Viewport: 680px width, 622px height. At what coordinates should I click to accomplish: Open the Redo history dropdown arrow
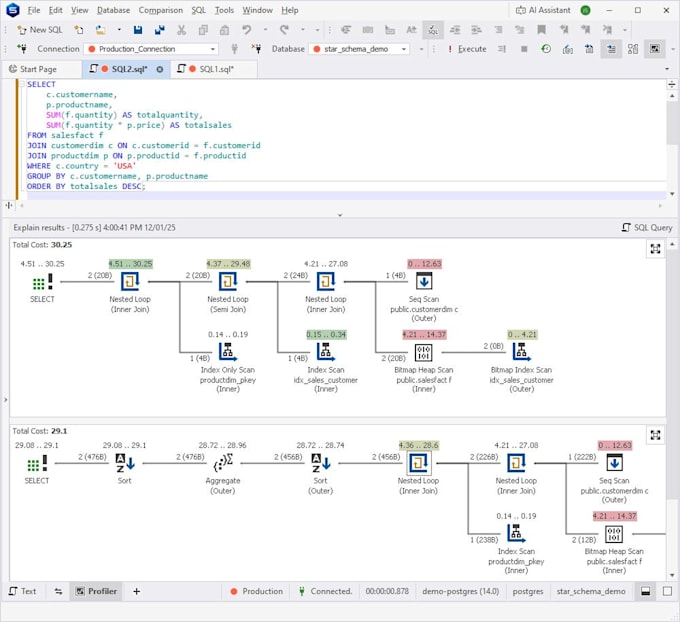[x=303, y=30]
